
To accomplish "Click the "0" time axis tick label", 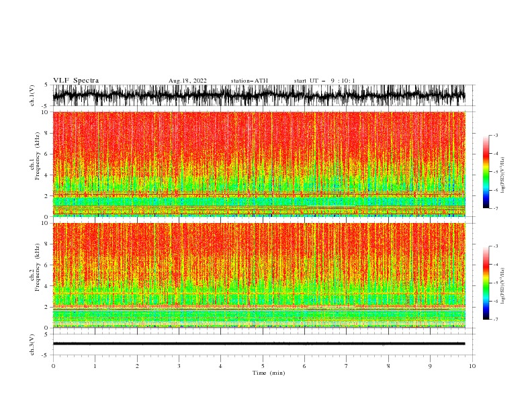I will [53, 366].
